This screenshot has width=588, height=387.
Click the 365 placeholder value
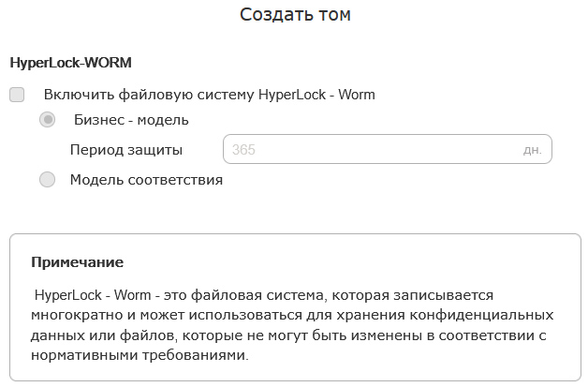pos(243,150)
